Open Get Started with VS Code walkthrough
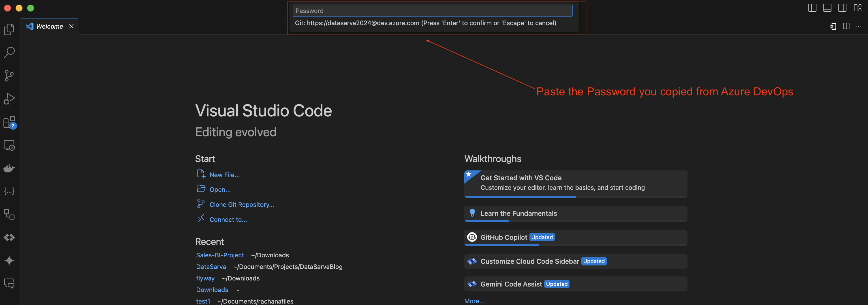 click(576, 184)
